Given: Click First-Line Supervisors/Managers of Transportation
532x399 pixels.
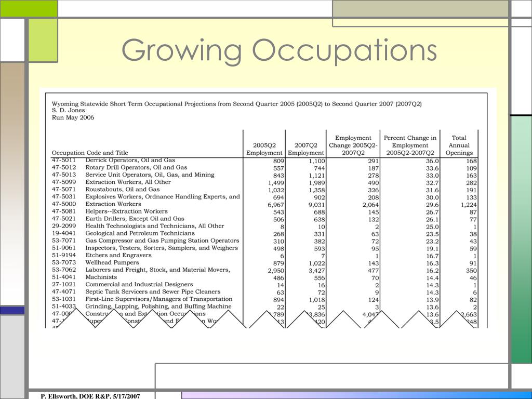Looking at the screenshot, I should coord(159,299).
